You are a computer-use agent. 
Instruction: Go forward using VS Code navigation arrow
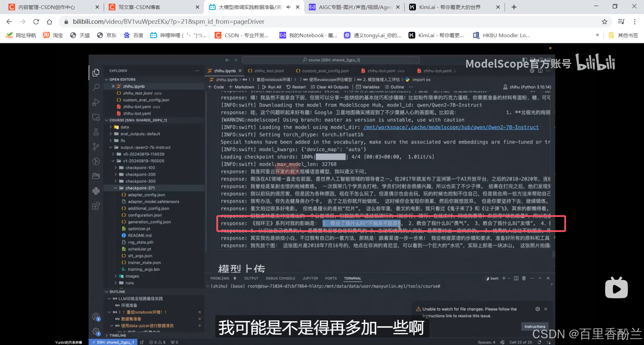tap(235, 60)
